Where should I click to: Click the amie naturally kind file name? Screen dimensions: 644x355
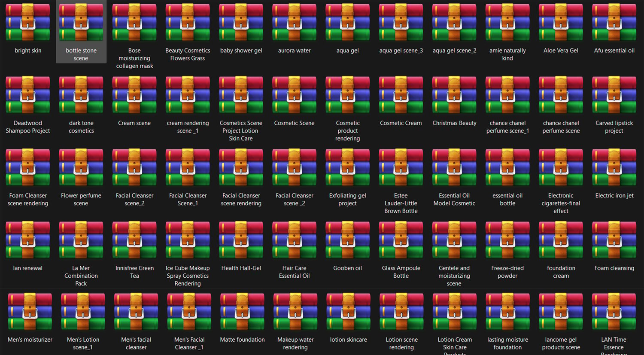pos(507,55)
